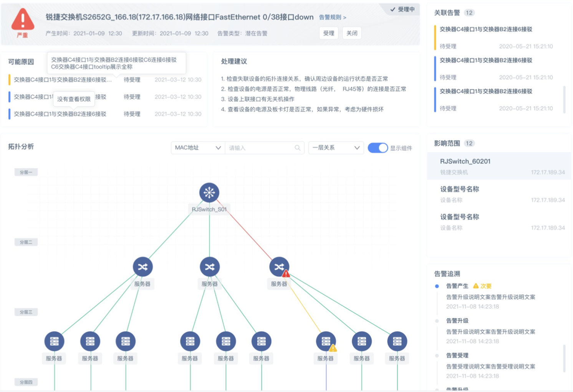
Task: Expand the 一层关系 relationship dropdown
Action: (336, 148)
